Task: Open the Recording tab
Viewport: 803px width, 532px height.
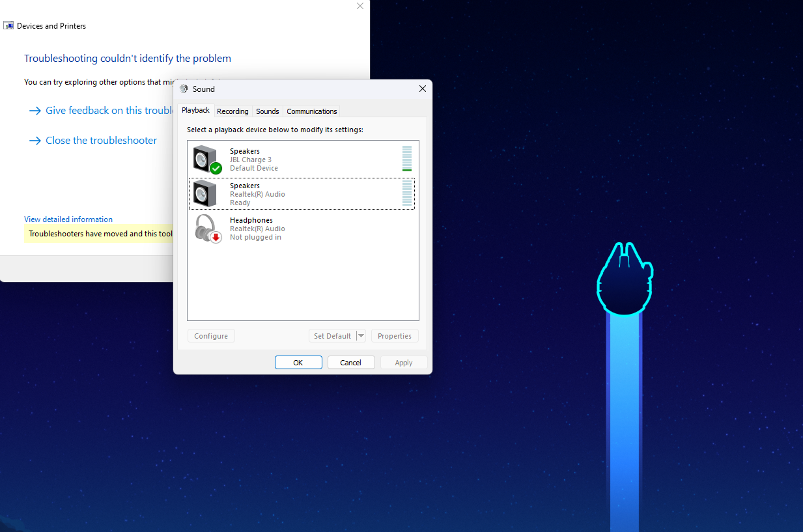Action: [232, 111]
